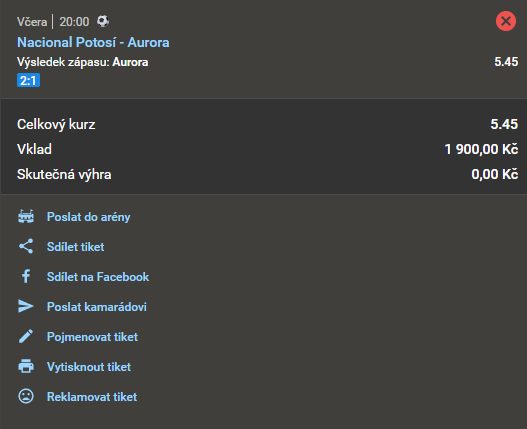Viewport: 527px width, 429px height.
Task: Click the Celkový kurz 5.45 value
Action: click(504, 124)
